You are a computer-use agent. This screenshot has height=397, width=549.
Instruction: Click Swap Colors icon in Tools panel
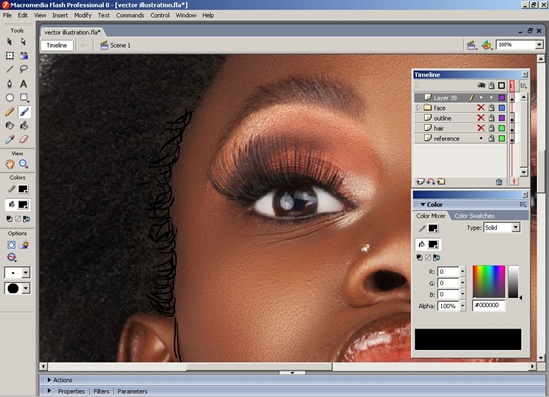(x=26, y=219)
